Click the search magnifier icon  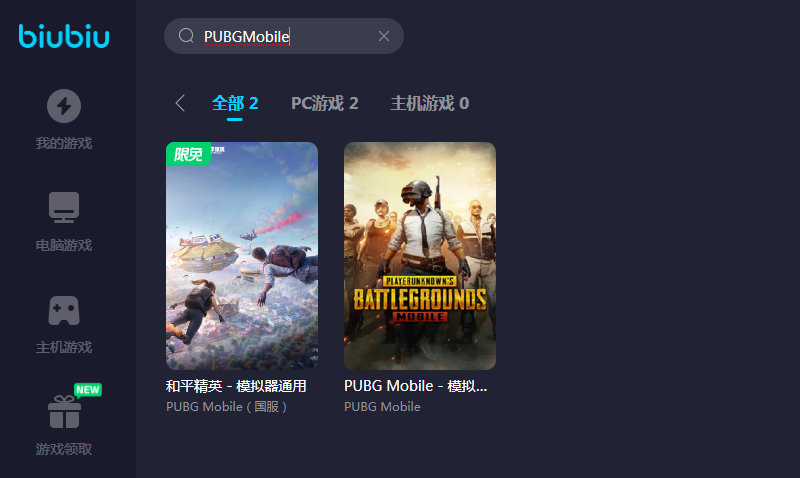186,36
